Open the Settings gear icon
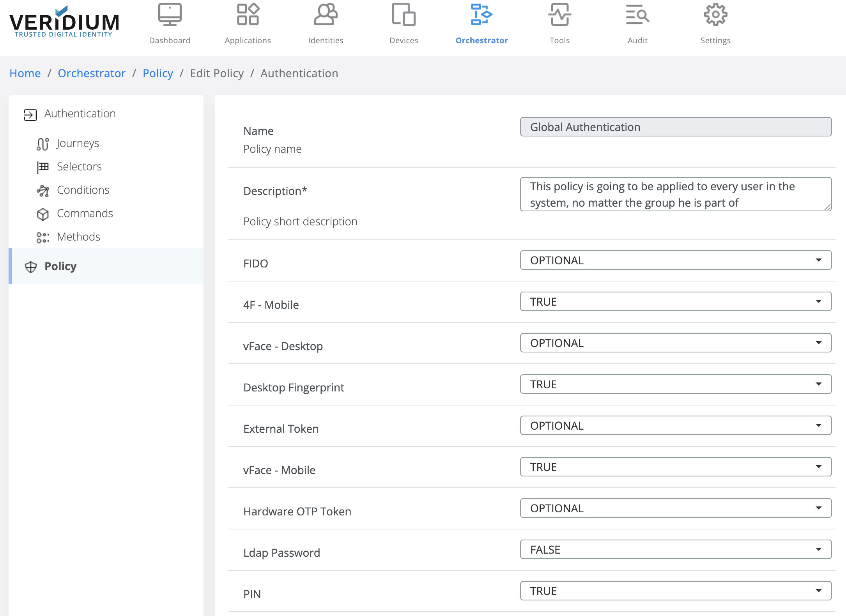 pyautogui.click(x=715, y=15)
